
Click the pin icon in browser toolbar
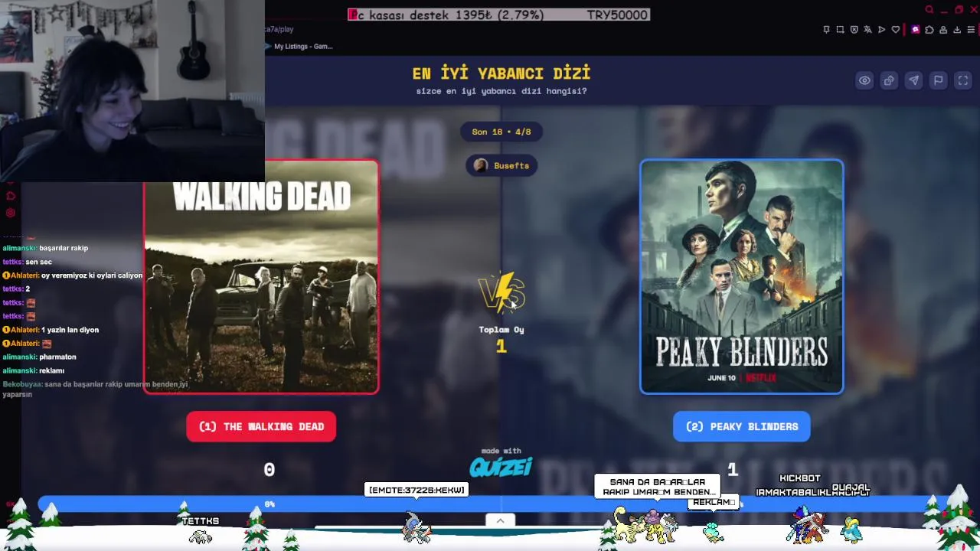[x=826, y=30]
